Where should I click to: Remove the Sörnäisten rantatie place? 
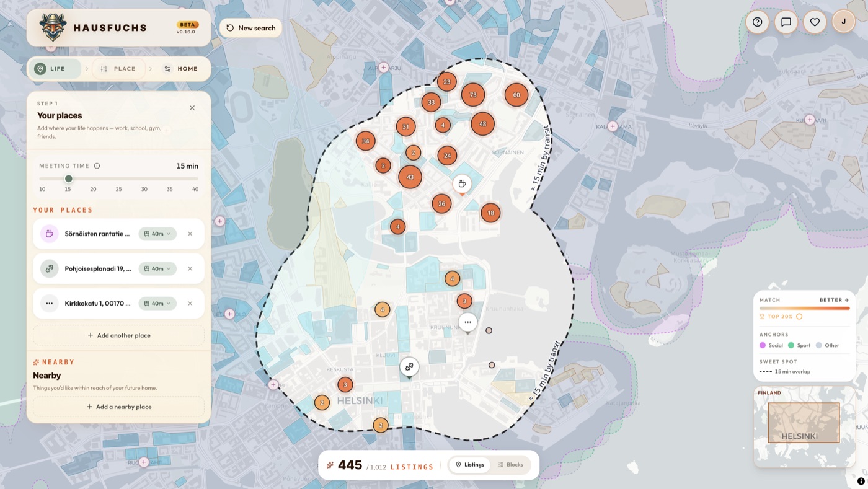[x=190, y=234]
